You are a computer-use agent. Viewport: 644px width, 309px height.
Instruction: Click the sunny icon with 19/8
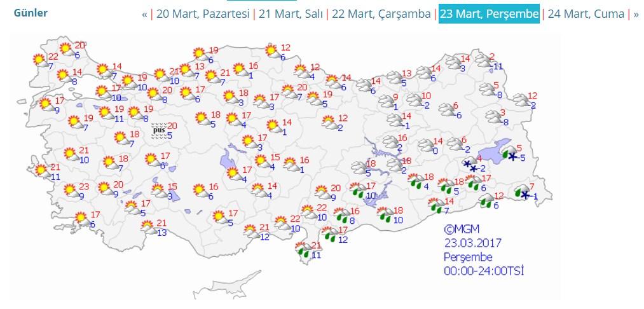point(135,113)
